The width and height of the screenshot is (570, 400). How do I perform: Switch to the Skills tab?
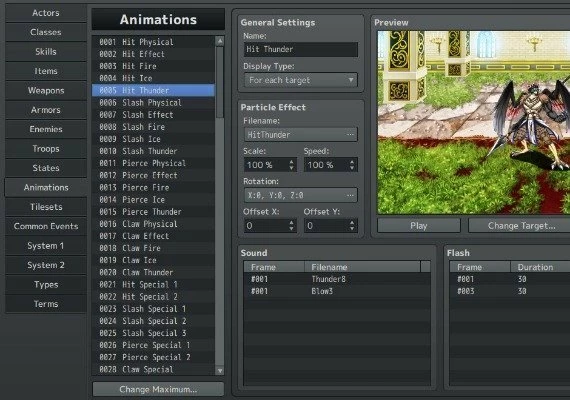pos(46,52)
